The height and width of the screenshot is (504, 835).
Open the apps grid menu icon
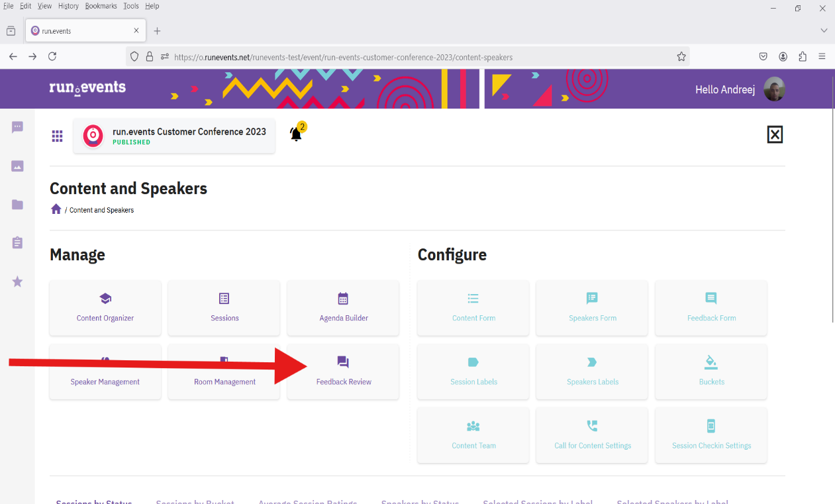click(58, 136)
